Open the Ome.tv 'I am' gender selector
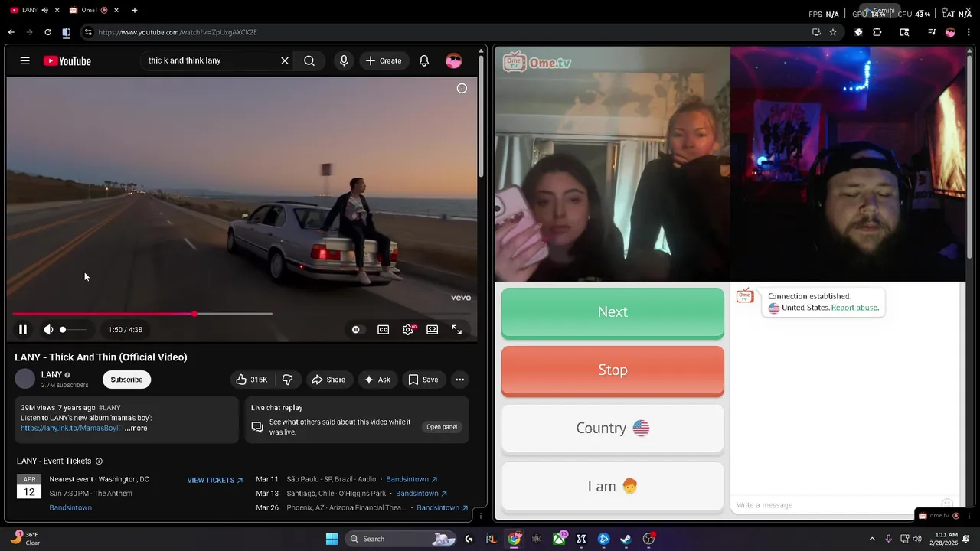This screenshot has width=980, height=551. (x=612, y=487)
